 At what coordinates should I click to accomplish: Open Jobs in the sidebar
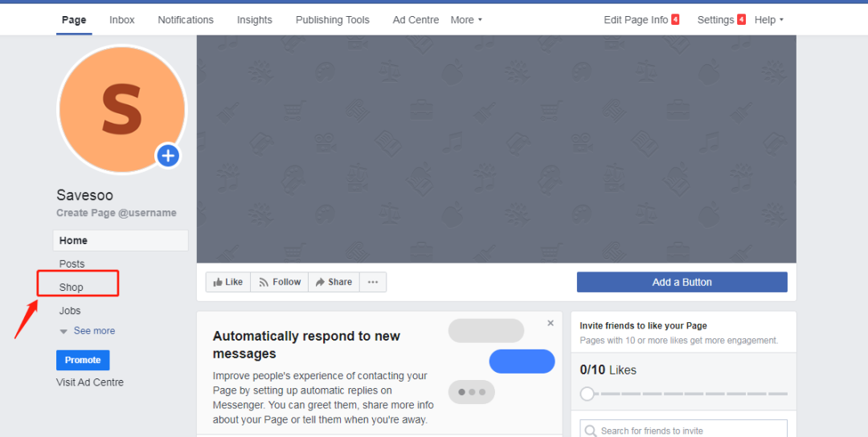click(70, 311)
